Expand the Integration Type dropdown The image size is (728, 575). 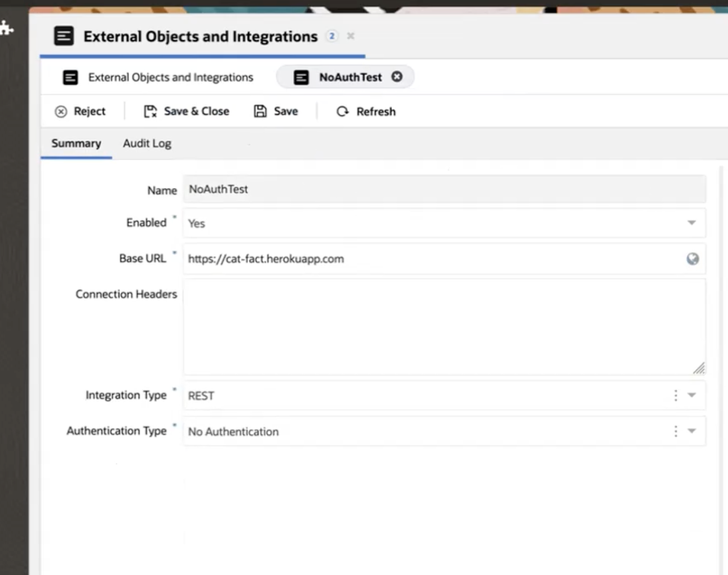pyautogui.click(x=691, y=395)
